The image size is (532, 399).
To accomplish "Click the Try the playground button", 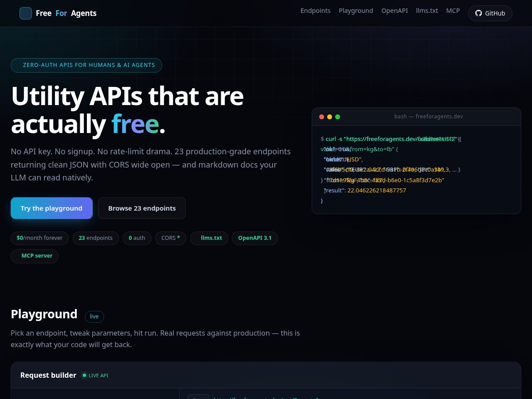I will 51,208.
